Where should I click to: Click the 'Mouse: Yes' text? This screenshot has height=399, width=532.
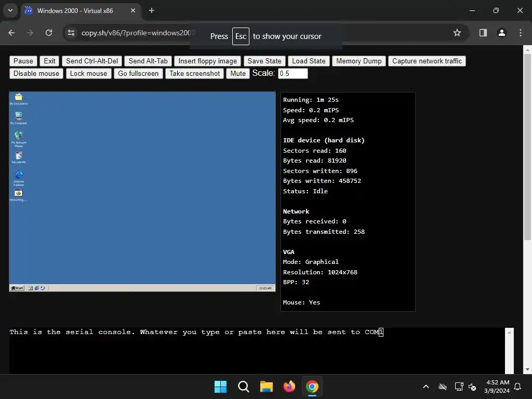[x=301, y=302]
